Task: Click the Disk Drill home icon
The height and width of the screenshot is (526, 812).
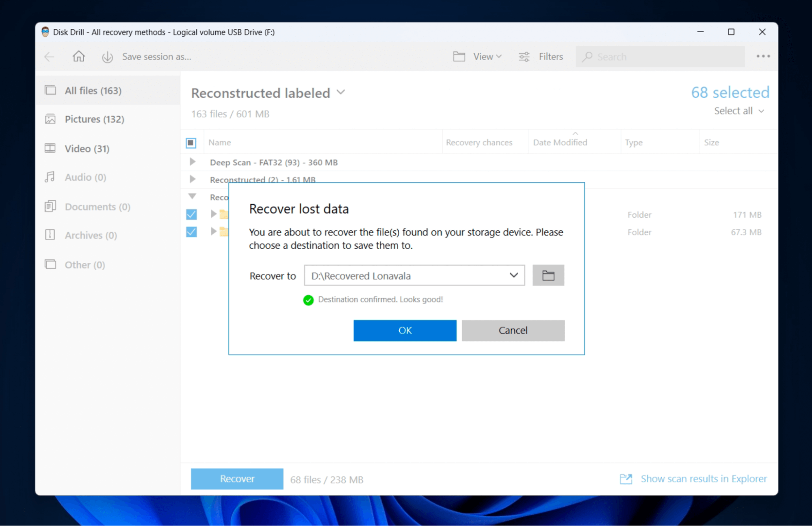Action: 78,57
